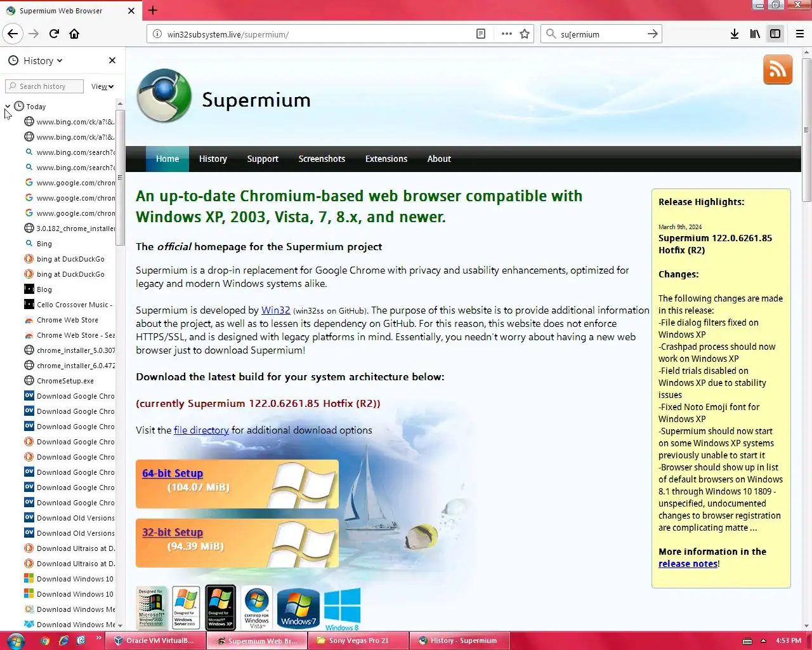This screenshot has width=812, height=650.
Task: Download the 32-bit Setup
Action: click(173, 532)
